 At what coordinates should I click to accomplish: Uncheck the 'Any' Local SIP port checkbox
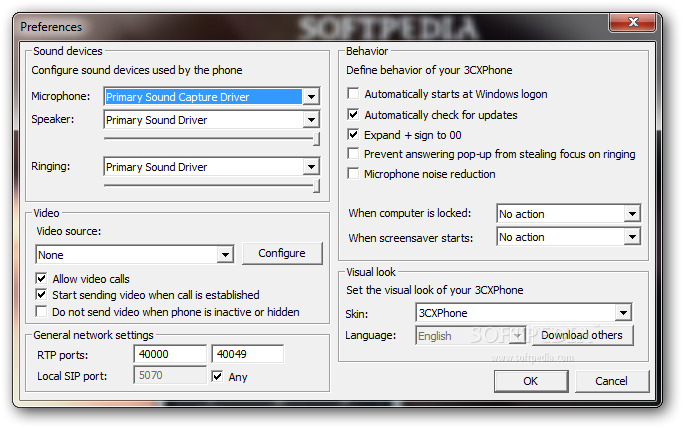click(217, 376)
